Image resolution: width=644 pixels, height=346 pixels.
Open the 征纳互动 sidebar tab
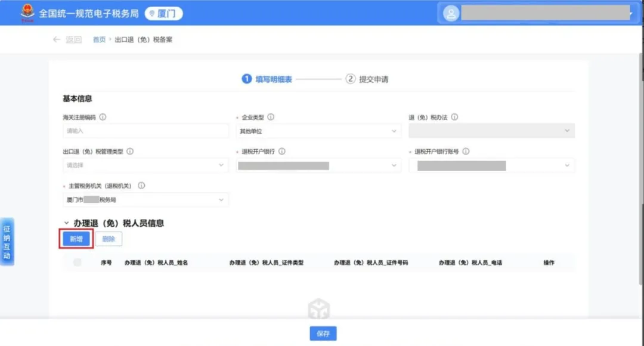pyautogui.click(x=8, y=241)
